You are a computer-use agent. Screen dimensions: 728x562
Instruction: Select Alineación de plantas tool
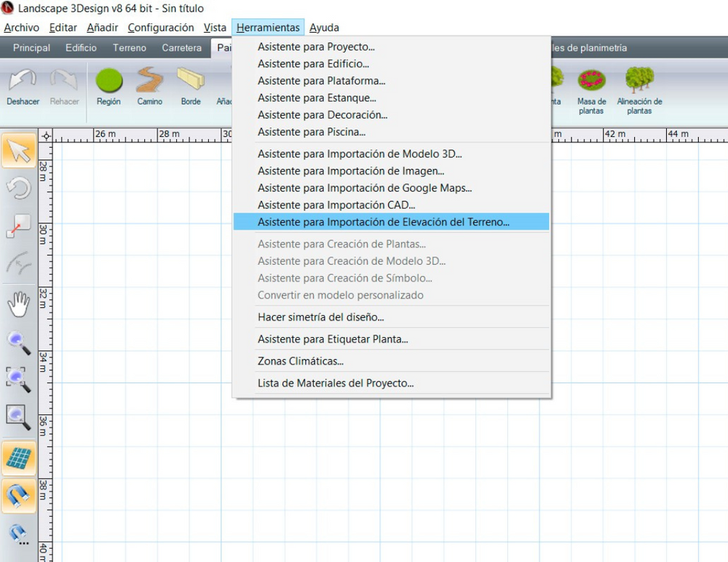(x=639, y=82)
